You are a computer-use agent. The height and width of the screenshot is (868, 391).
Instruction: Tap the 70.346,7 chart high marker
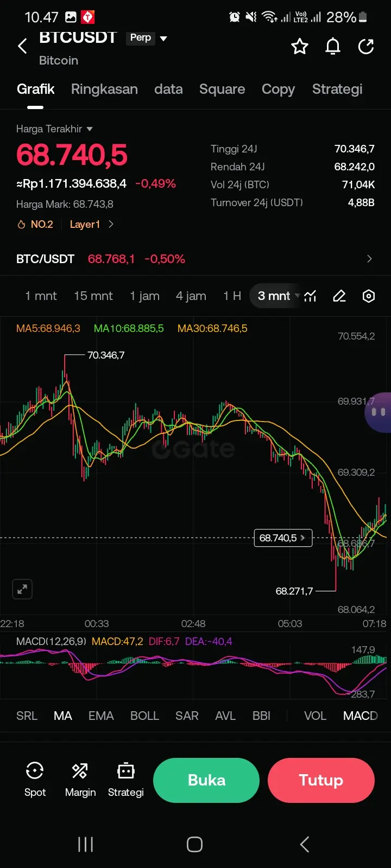106,355
